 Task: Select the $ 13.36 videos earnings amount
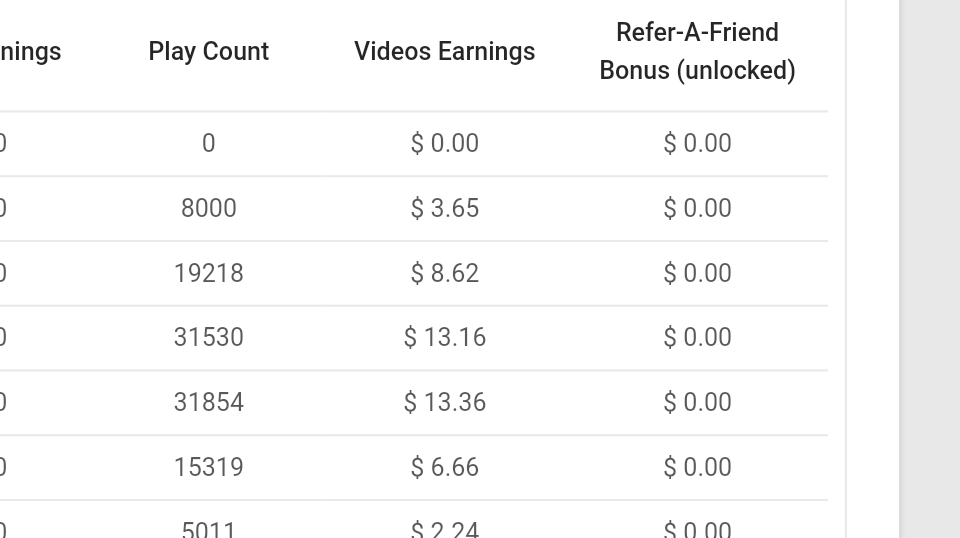444,402
